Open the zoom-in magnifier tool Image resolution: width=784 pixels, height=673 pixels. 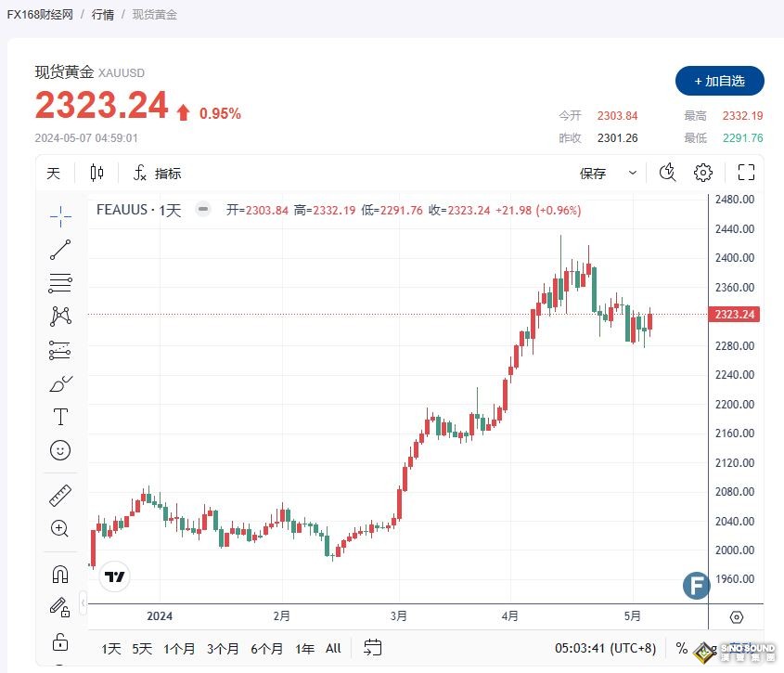pyautogui.click(x=59, y=528)
